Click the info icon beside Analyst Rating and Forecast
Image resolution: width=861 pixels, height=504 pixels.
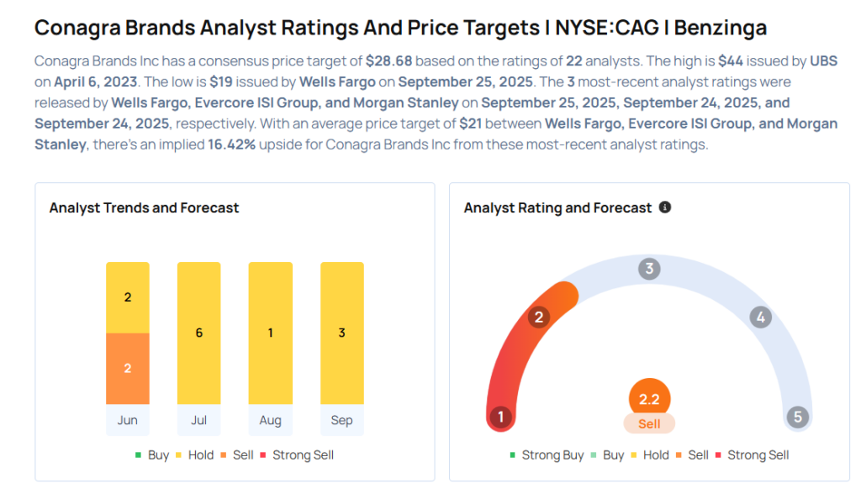(665, 207)
